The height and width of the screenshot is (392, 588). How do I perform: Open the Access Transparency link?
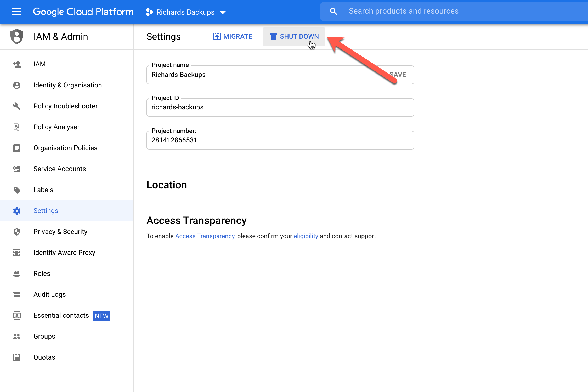click(x=205, y=236)
